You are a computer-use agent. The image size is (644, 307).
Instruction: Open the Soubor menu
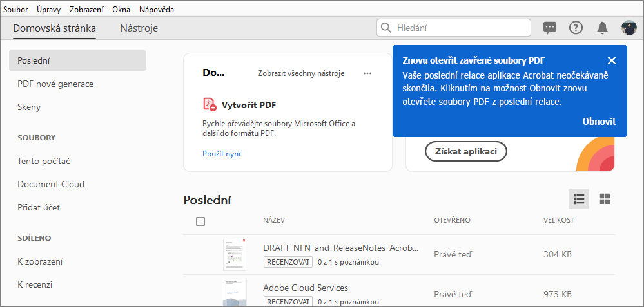15,10
